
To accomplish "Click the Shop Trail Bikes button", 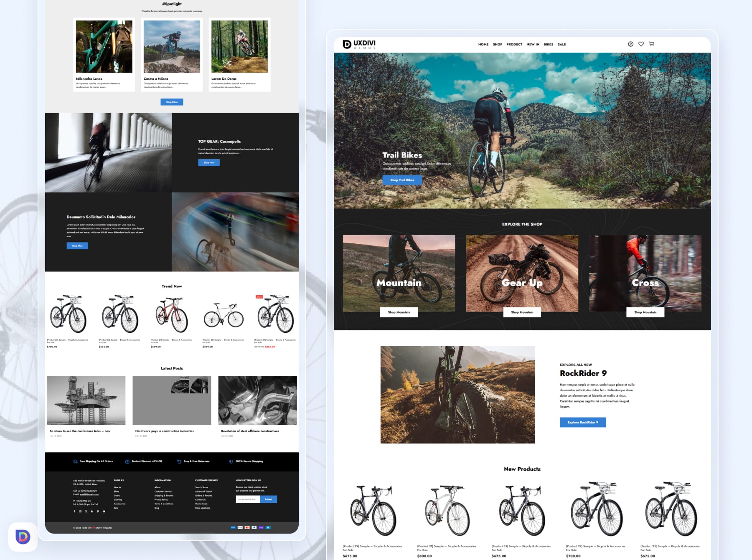I will tap(402, 180).
